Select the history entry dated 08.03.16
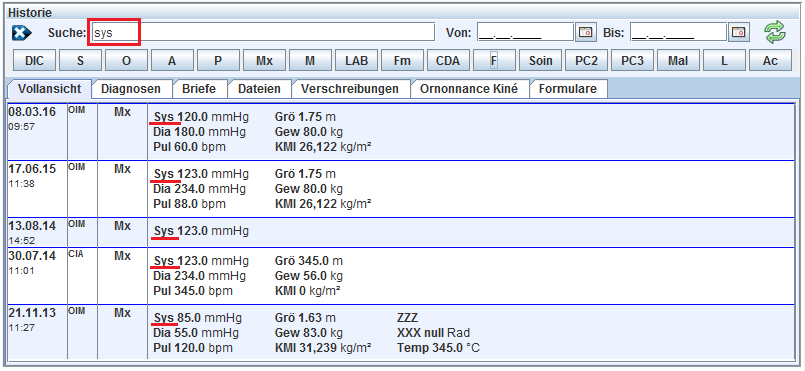Screen dimensions: 805x371 tap(401, 132)
